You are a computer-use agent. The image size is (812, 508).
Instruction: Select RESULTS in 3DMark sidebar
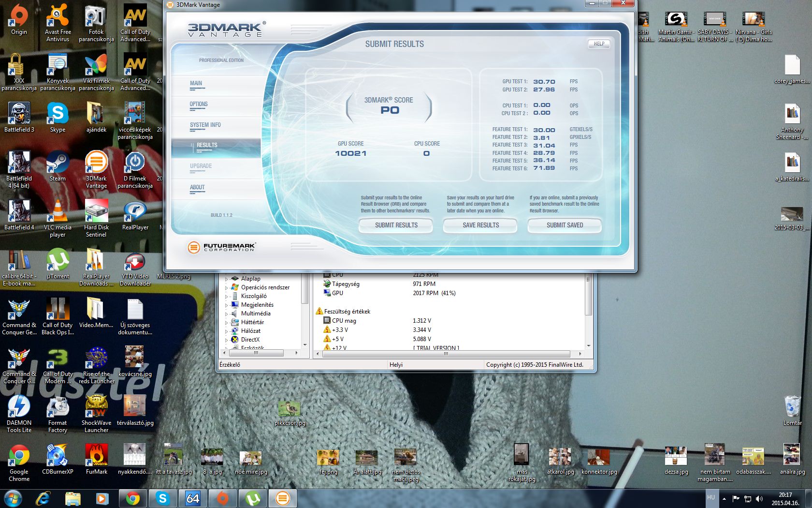(216, 147)
